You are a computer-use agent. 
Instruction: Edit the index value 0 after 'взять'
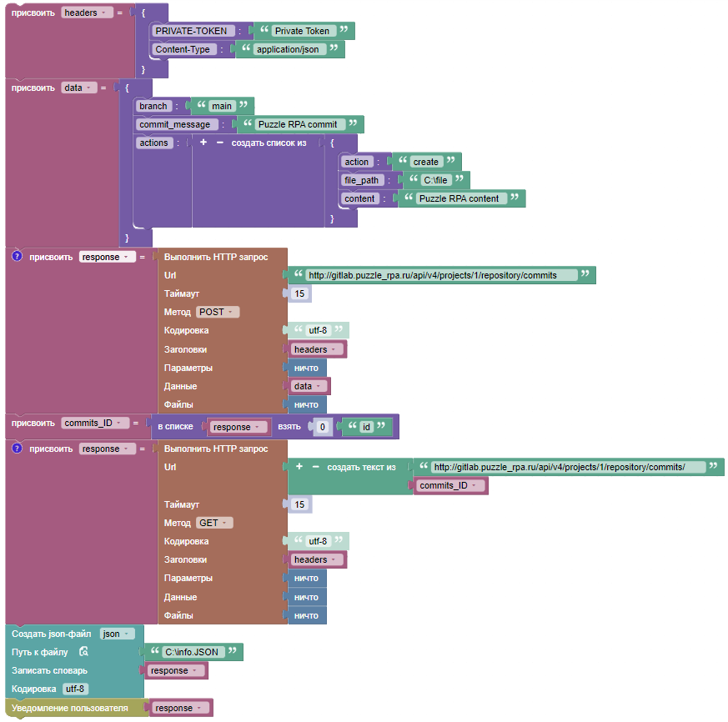[x=323, y=427]
